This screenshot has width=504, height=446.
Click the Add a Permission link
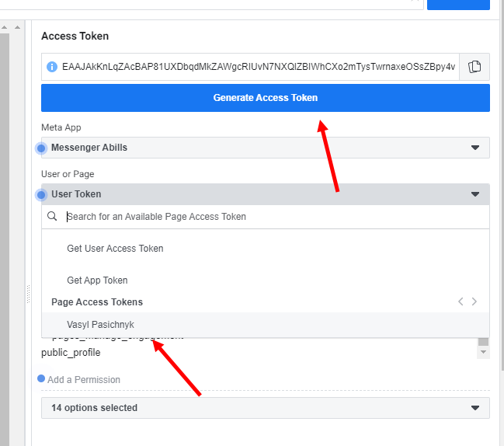pos(84,380)
